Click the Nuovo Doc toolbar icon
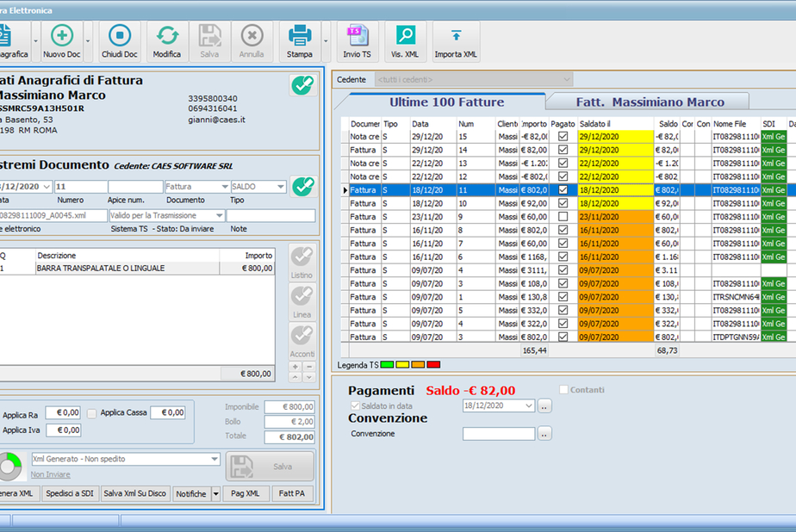The width and height of the screenshot is (796, 532). coord(61,36)
